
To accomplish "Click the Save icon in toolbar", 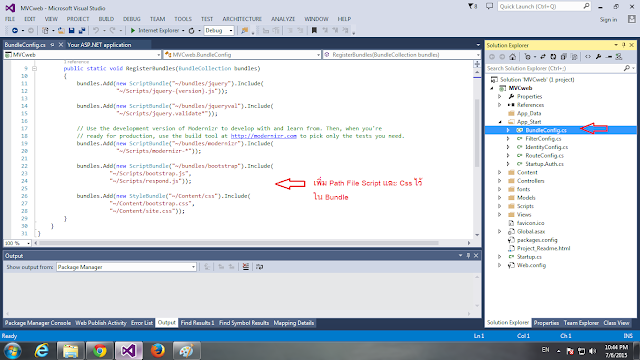I will pos(71,30).
